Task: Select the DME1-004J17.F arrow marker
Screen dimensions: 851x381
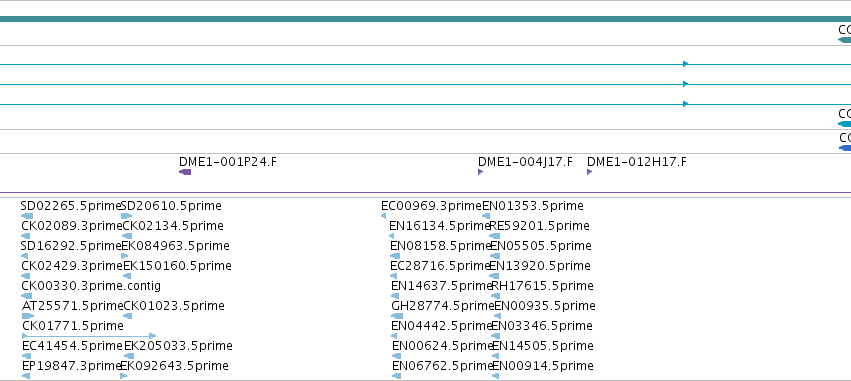Action: click(480, 172)
